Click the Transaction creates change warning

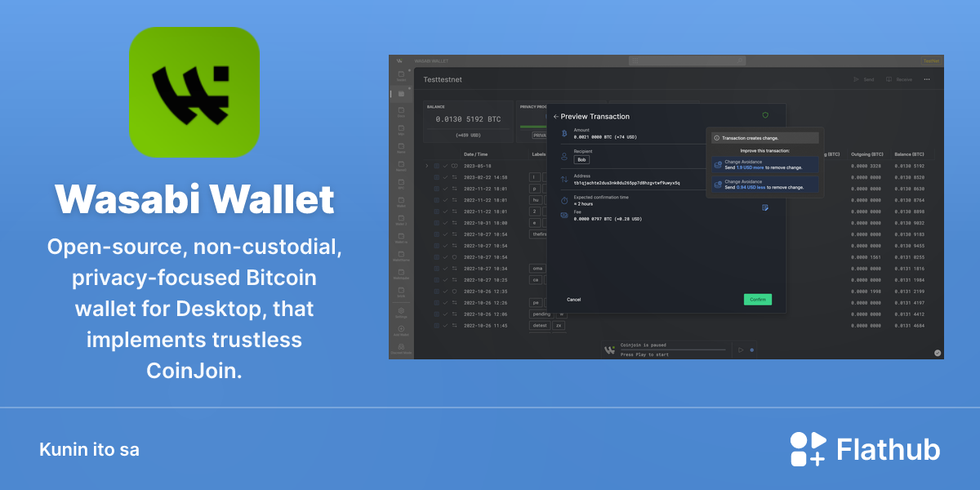point(764,138)
